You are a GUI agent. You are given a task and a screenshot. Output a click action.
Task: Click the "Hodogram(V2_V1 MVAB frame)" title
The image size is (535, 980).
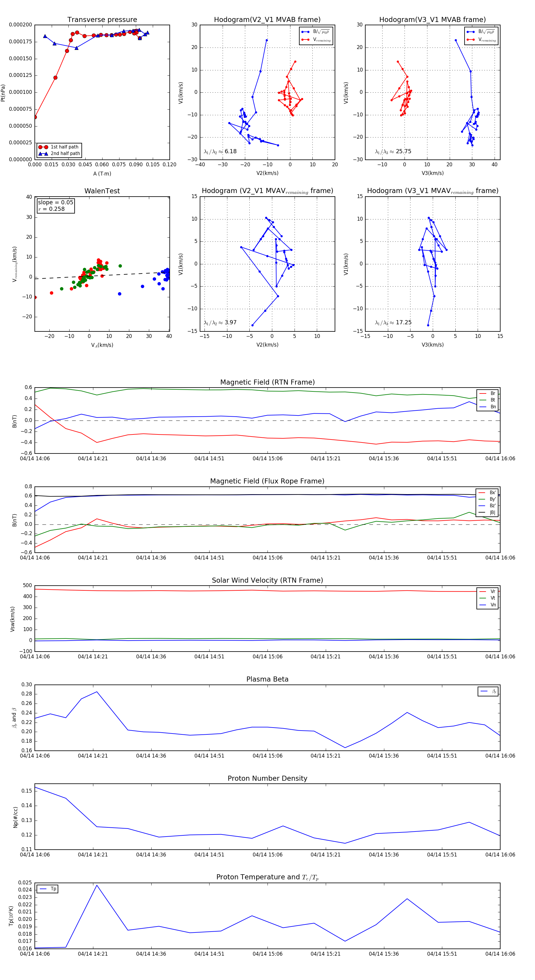pos(267,20)
